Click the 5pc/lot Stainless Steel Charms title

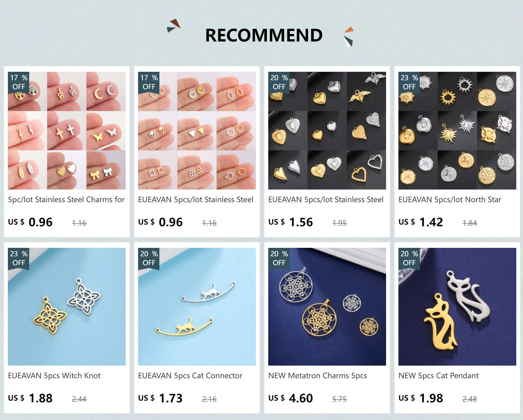66,200
